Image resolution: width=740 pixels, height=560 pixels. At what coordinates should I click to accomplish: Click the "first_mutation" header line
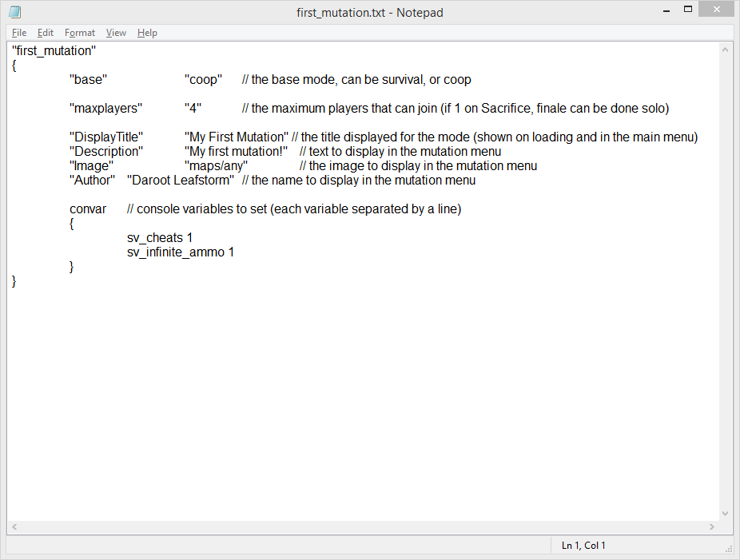[54, 51]
